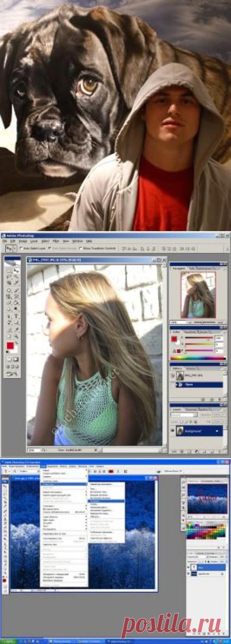Click the red foreground color swatch
This screenshot has width=231, height=644.
coord(10,346)
